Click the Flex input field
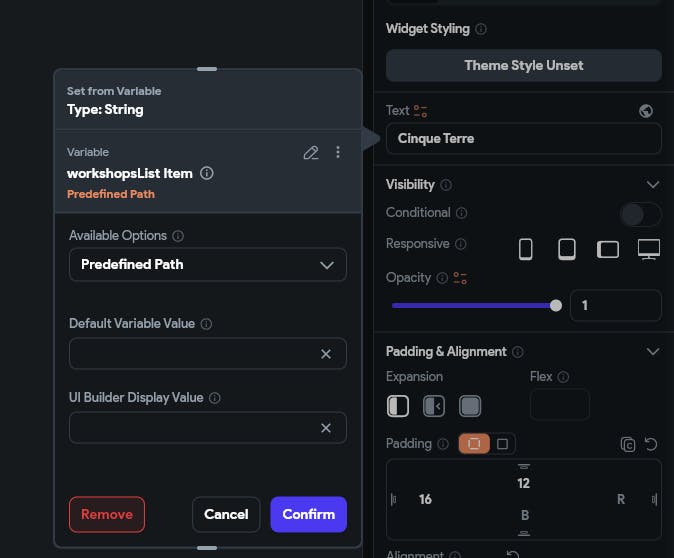The width and height of the screenshot is (674, 558). point(559,405)
